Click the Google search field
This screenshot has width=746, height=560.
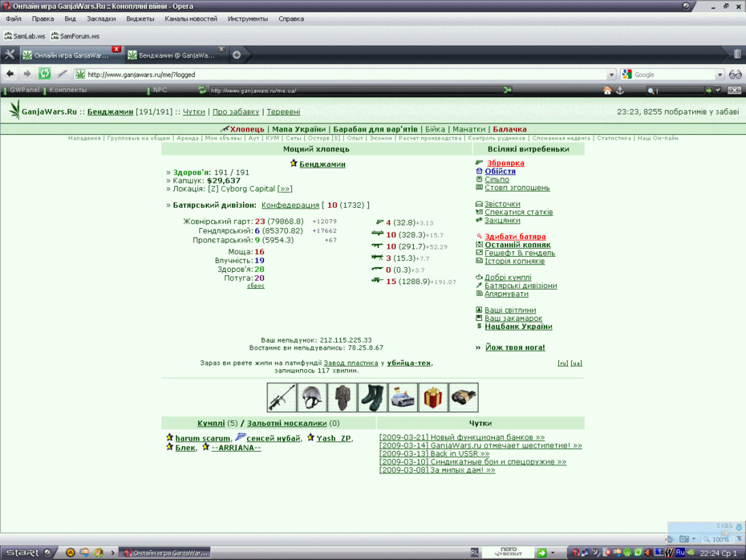(673, 75)
